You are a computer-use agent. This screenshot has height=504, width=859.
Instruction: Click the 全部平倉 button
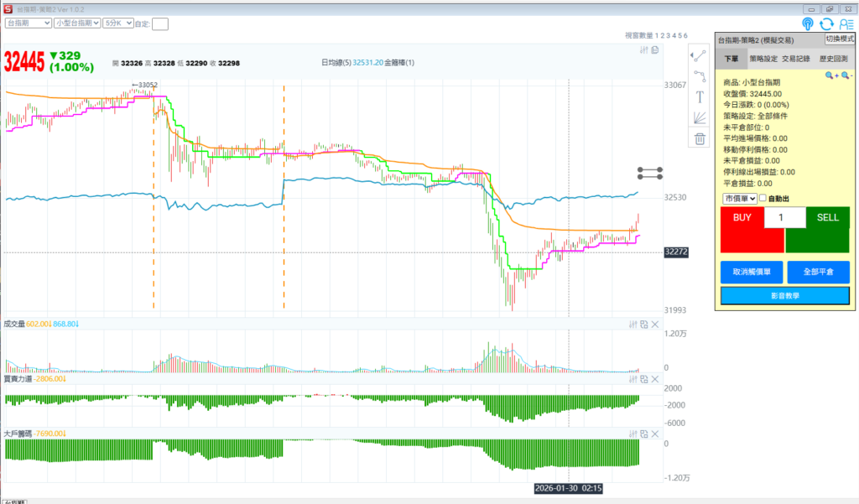818,273
